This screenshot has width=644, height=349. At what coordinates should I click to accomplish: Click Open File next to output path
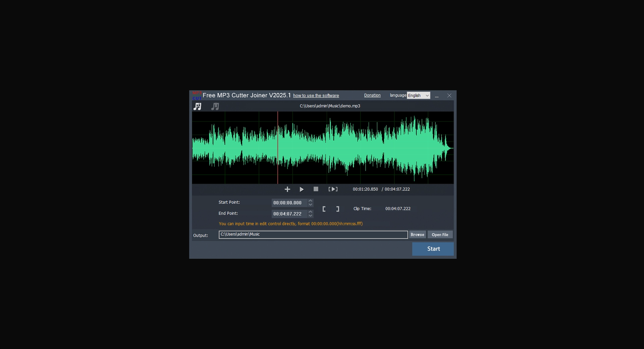[440, 235]
